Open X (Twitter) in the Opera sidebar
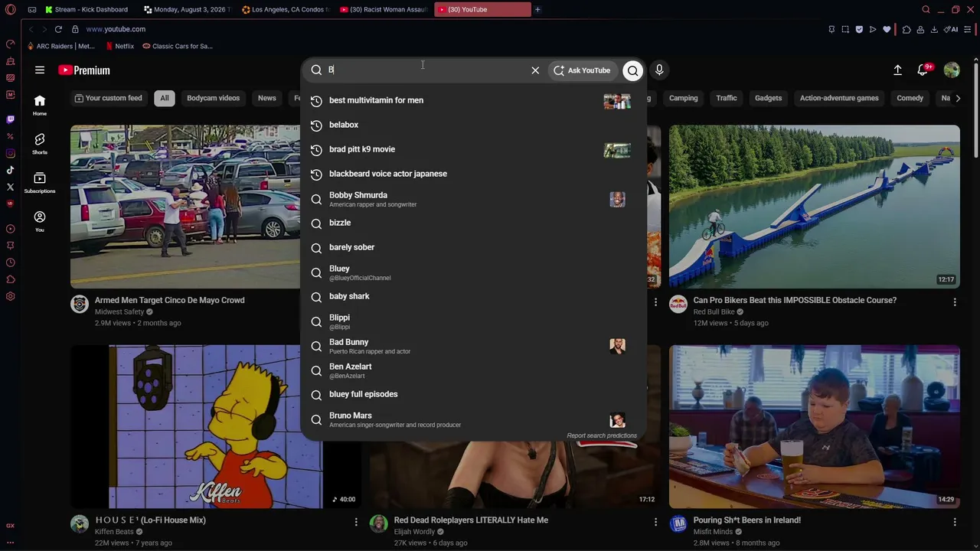This screenshot has width=980, height=551. pos(10,187)
